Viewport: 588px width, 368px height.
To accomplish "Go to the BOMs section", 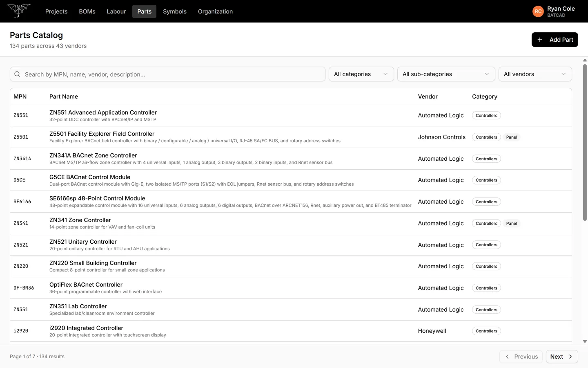I will tap(87, 11).
